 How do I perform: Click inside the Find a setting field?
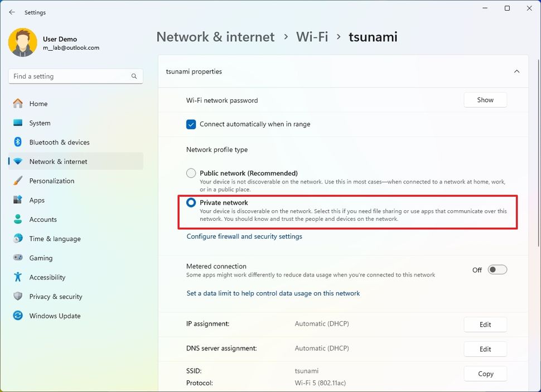[67, 76]
